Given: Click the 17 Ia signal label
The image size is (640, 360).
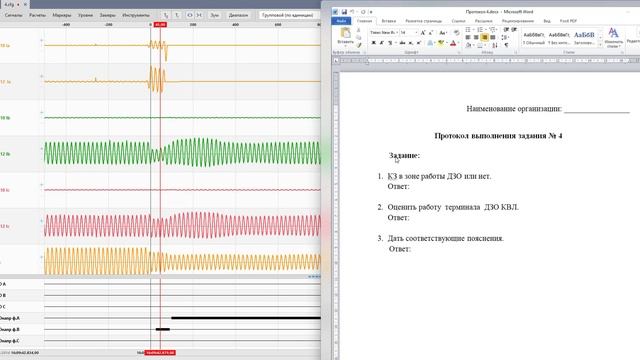Looking at the screenshot, I should pos(5,82).
